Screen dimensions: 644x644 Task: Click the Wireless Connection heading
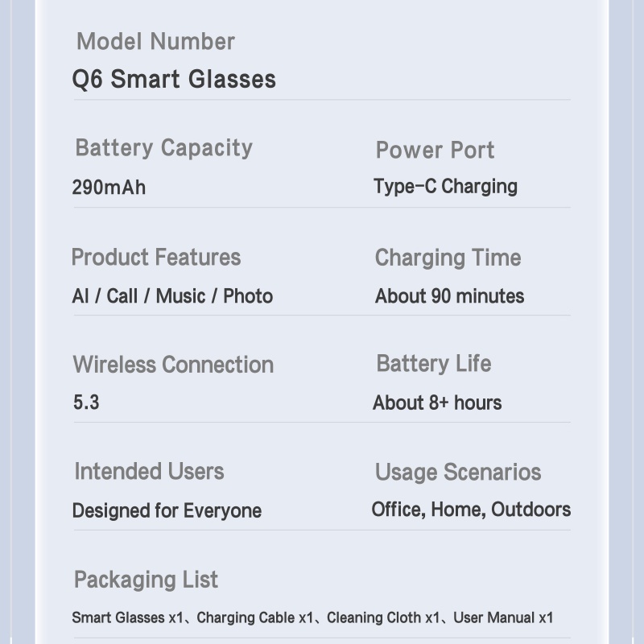click(173, 365)
